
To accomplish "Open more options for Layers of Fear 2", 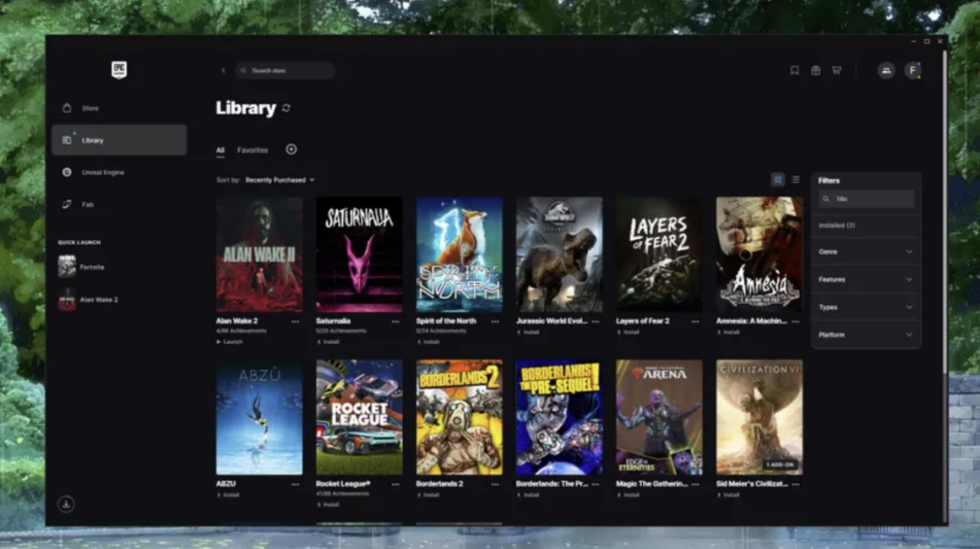I will click(x=695, y=321).
